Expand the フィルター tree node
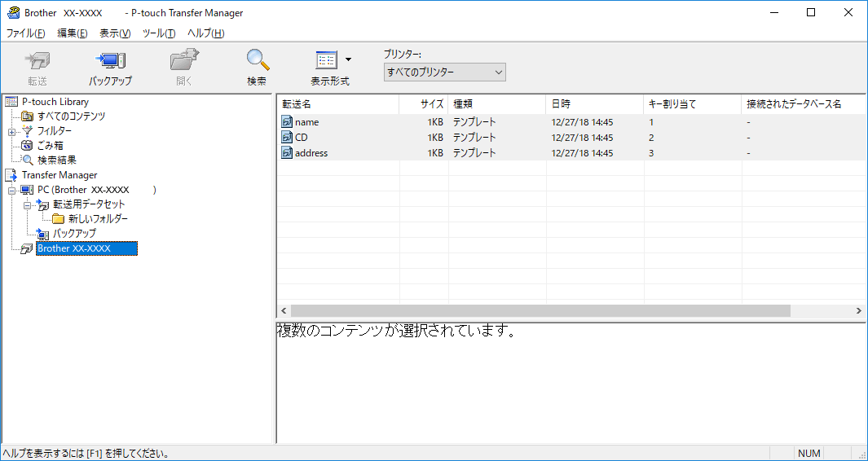This screenshot has height=461, width=868. tap(11, 132)
